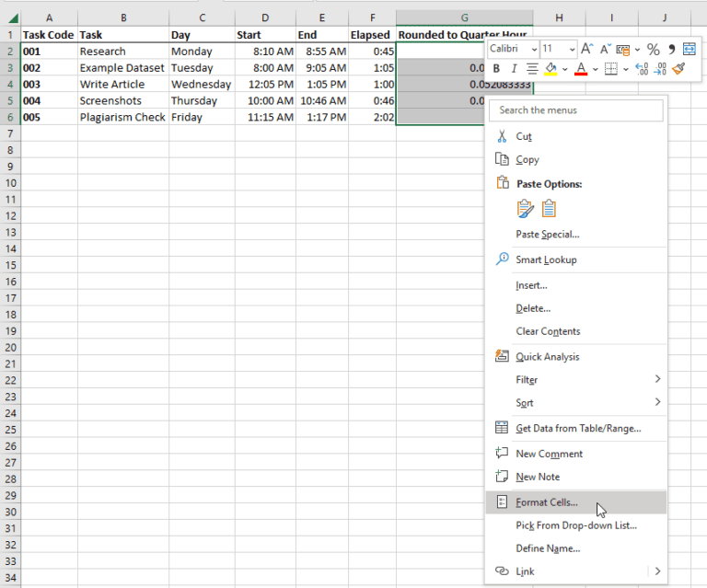Click the second Paste Options clipboard icon

[549, 209]
